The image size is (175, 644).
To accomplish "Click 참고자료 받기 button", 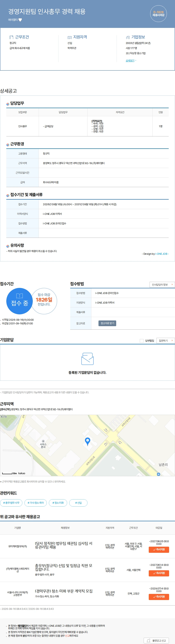I will coord(107,323).
